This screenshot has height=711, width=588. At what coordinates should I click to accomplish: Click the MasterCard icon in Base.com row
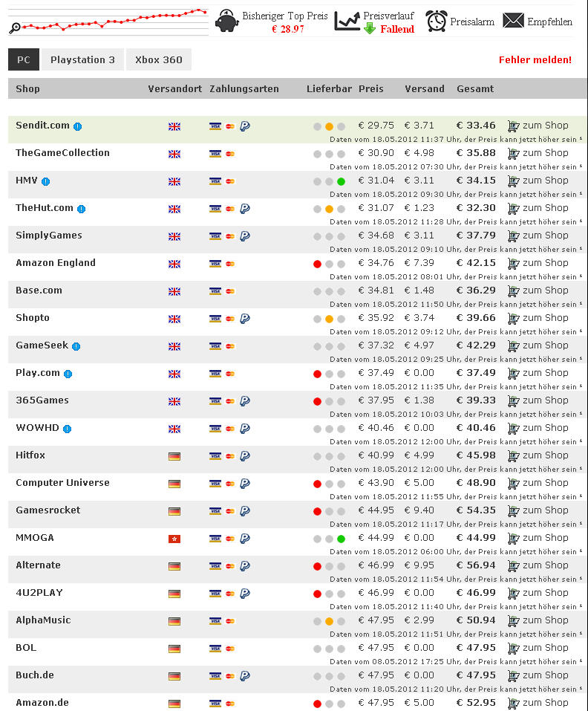point(230,291)
